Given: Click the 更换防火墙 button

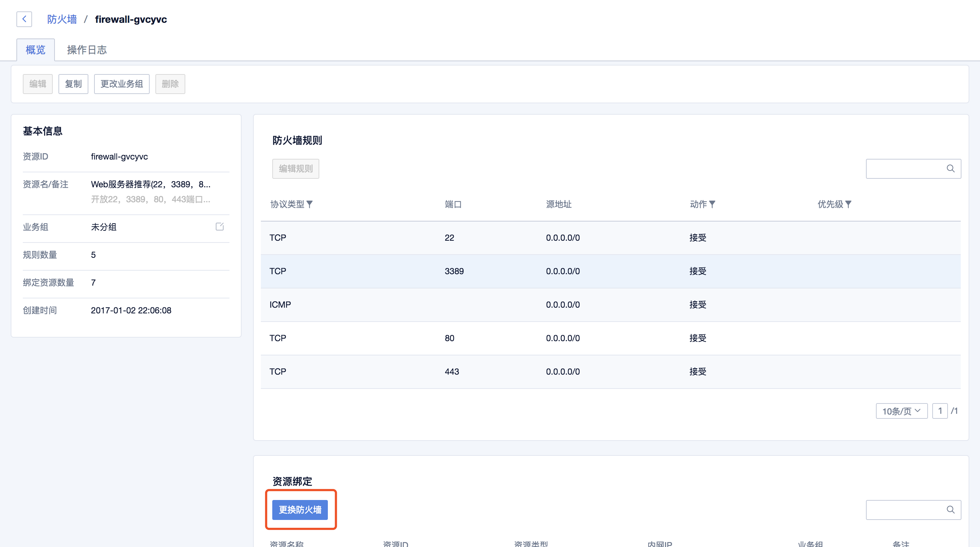Looking at the screenshot, I should [x=300, y=509].
